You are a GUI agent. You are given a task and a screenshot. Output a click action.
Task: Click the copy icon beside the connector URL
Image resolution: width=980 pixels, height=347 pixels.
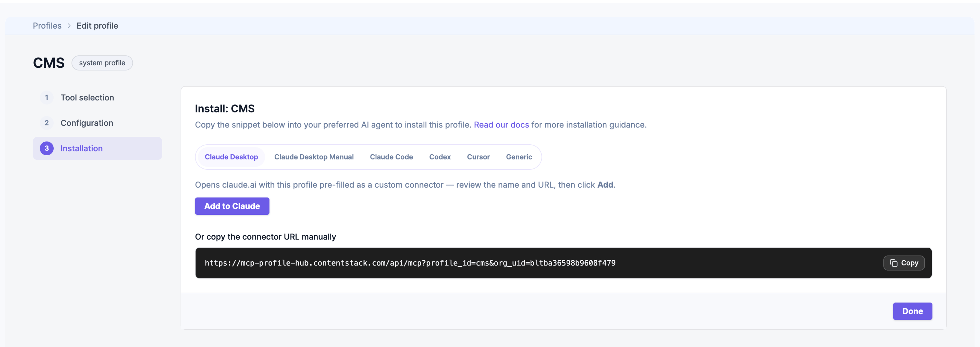click(x=893, y=263)
